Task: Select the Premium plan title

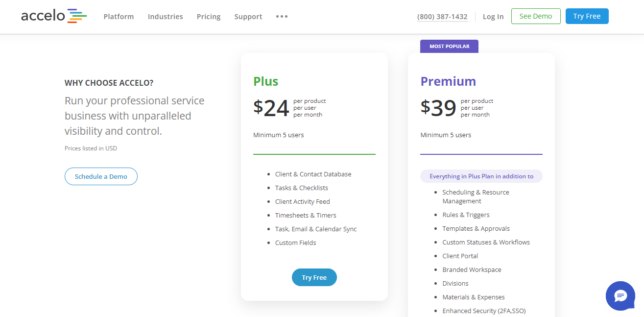Action: pos(448,81)
